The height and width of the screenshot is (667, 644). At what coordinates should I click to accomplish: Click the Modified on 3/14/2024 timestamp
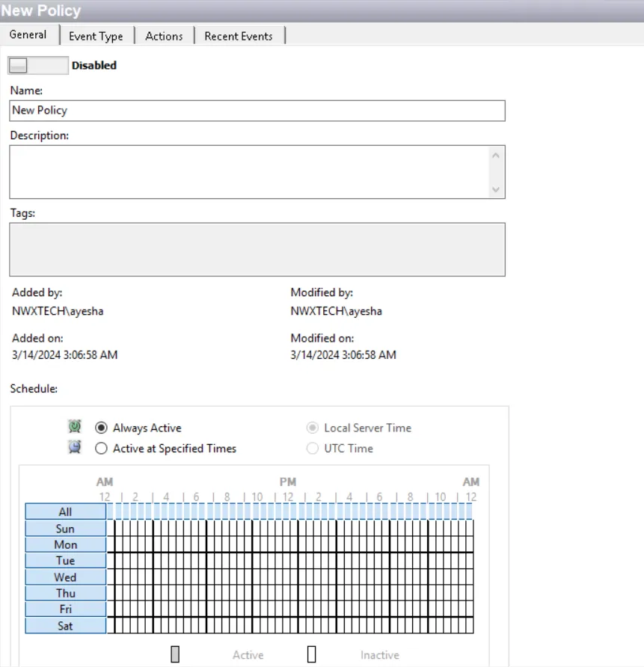click(x=343, y=354)
